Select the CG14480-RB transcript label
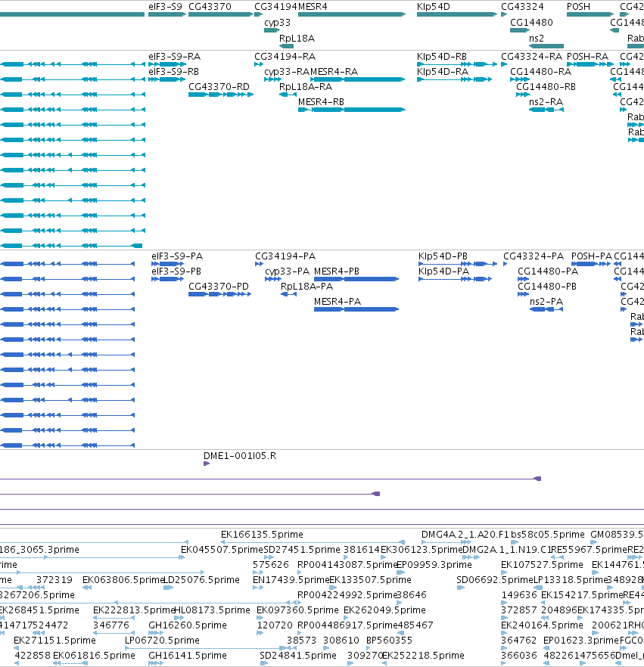The height and width of the screenshot is (667, 644). [546, 87]
